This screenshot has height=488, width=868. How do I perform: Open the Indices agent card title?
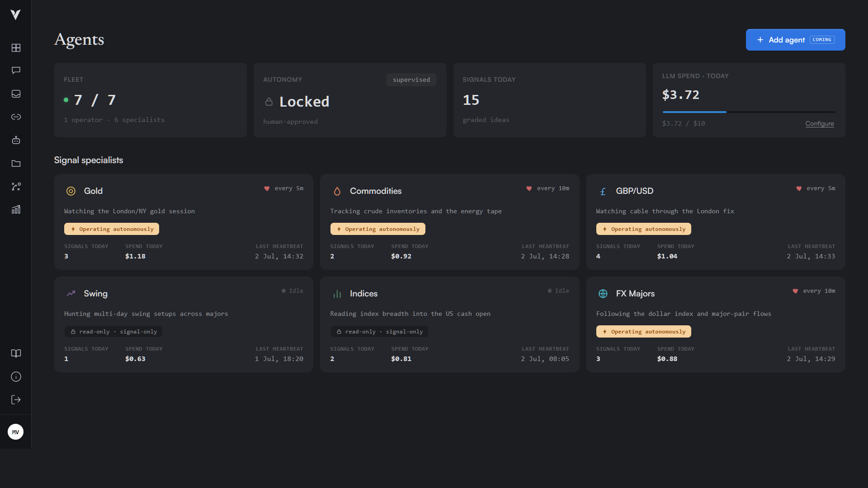pyautogui.click(x=363, y=294)
